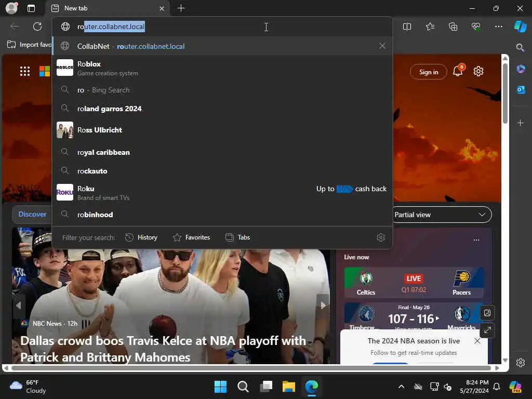The height and width of the screenshot is (399, 532).
Task: Select the ro Bing Search suggestion
Action: point(222,90)
